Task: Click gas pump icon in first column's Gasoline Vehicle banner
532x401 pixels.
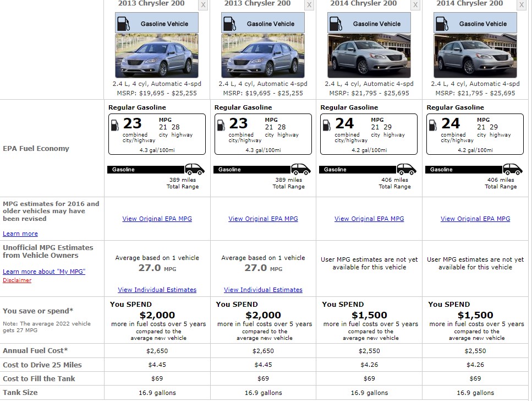Action: click(x=123, y=24)
